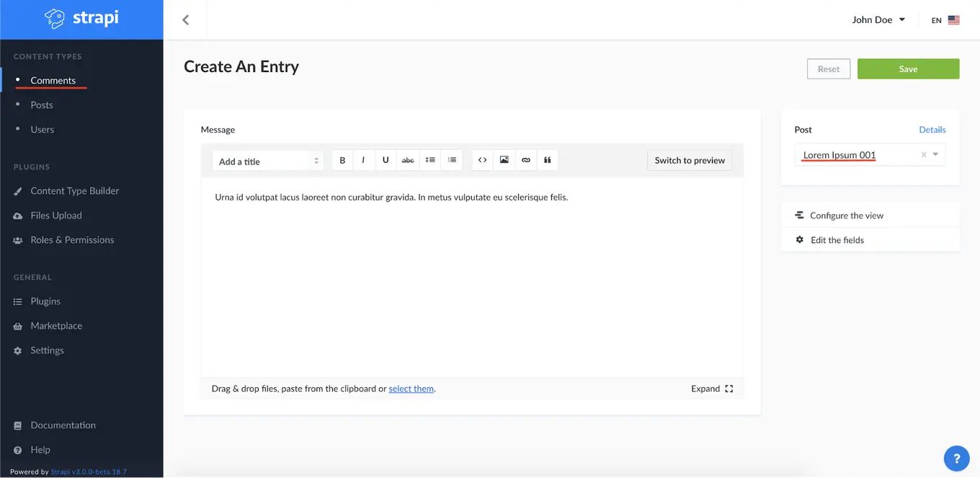Save the new entry
980x478 pixels.
click(x=908, y=68)
